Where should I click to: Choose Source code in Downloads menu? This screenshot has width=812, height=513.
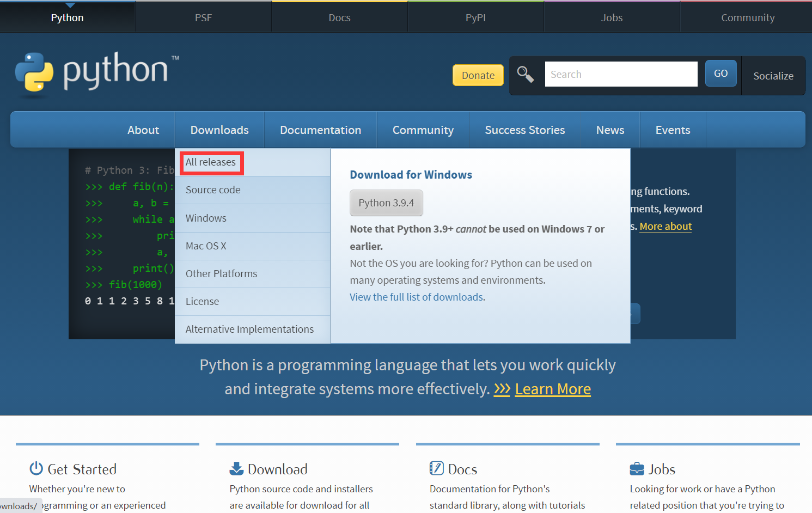253,190
